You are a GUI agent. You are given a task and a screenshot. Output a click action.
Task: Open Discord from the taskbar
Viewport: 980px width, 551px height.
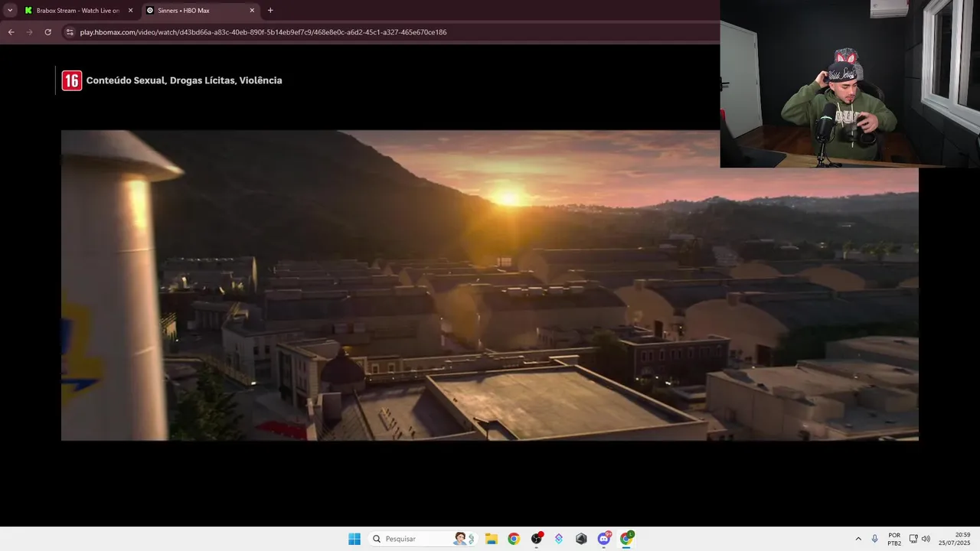(x=604, y=539)
